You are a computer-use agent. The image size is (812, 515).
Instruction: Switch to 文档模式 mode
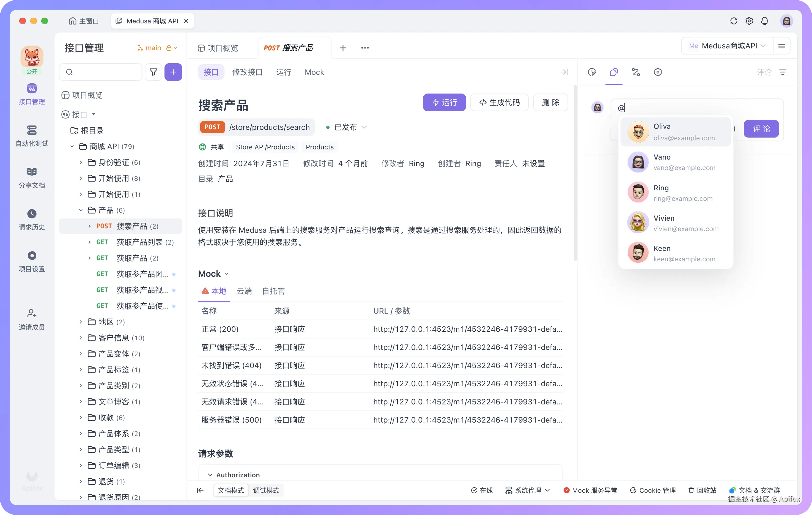pos(231,490)
